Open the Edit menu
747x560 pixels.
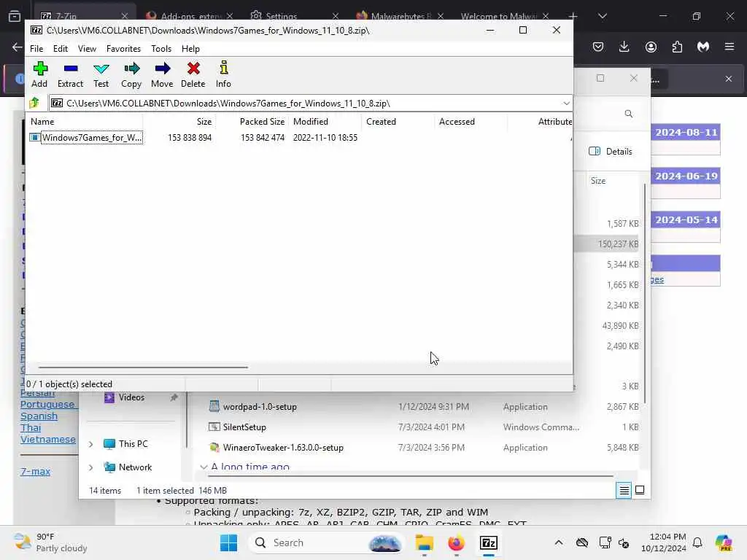point(60,49)
